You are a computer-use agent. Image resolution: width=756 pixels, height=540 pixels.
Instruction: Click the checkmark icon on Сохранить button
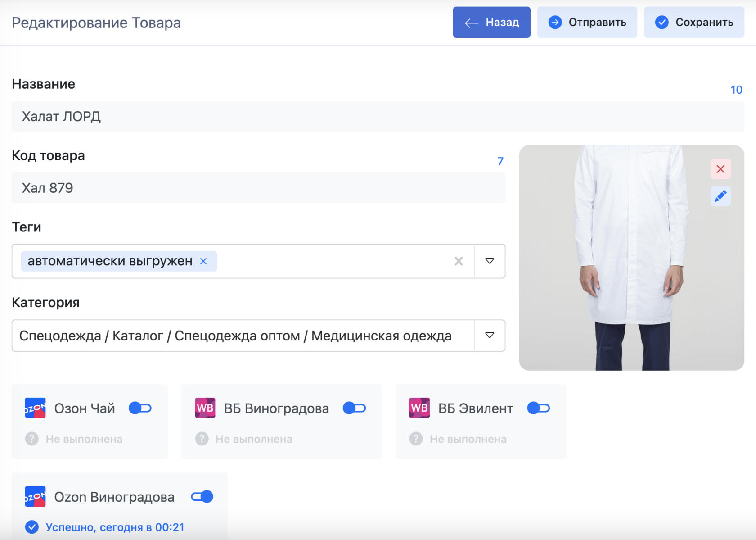click(x=661, y=22)
